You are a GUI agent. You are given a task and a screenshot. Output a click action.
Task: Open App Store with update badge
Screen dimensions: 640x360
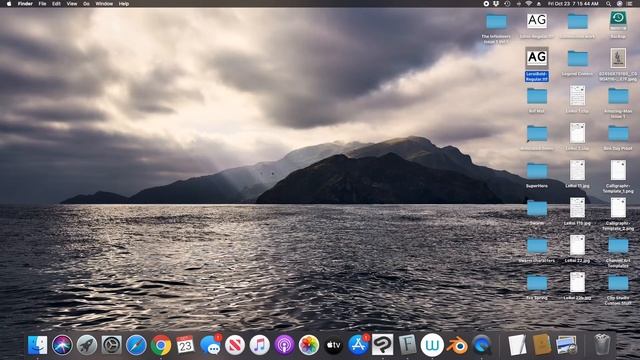tap(358, 345)
